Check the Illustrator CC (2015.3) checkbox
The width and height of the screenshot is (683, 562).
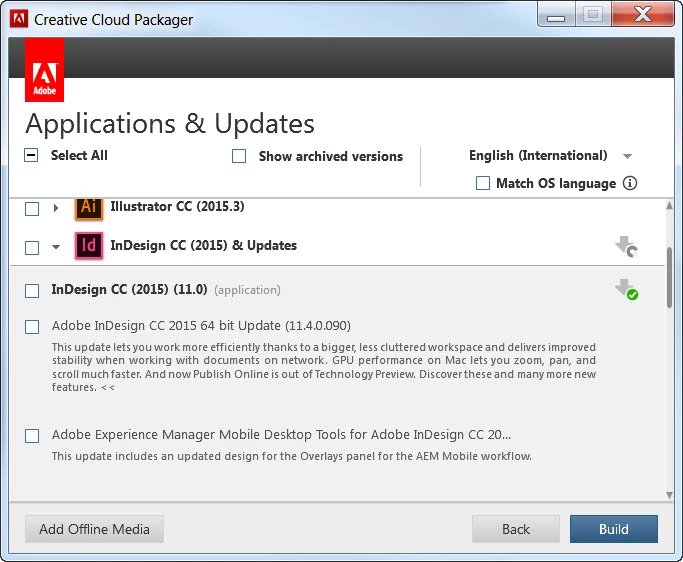coord(32,209)
